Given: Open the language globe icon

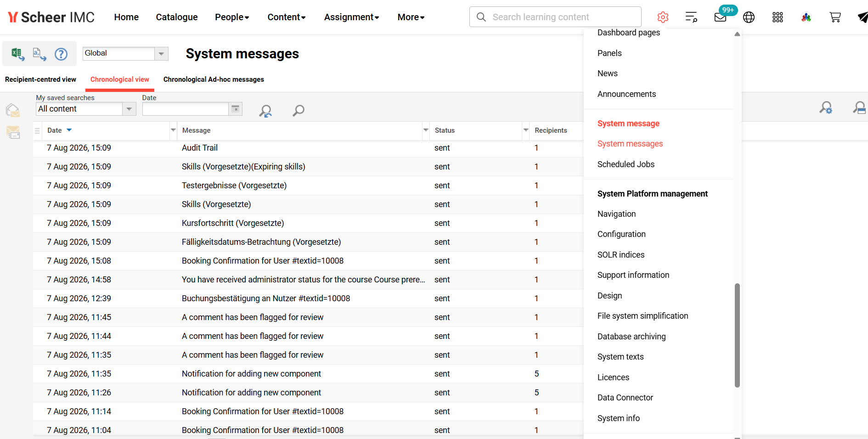Looking at the screenshot, I should coord(749,17).
